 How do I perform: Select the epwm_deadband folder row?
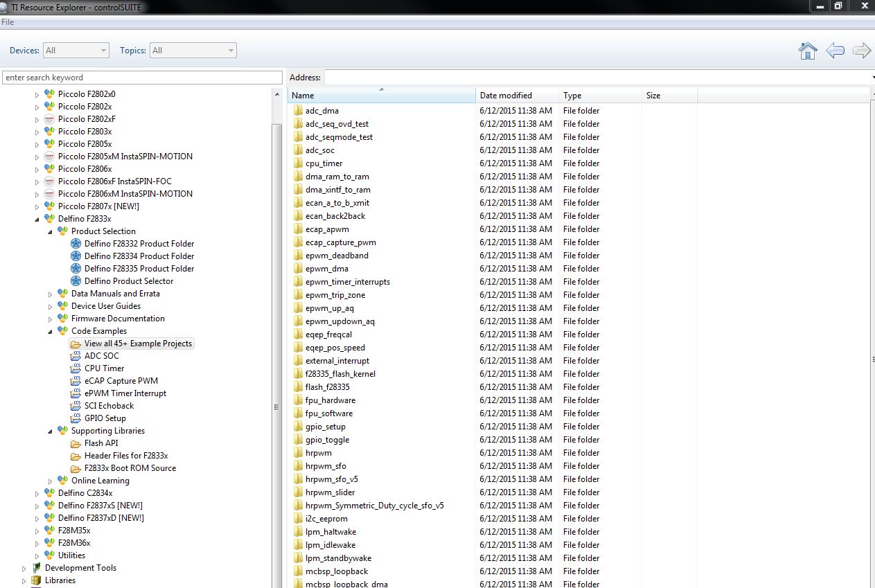coord(337,256)
